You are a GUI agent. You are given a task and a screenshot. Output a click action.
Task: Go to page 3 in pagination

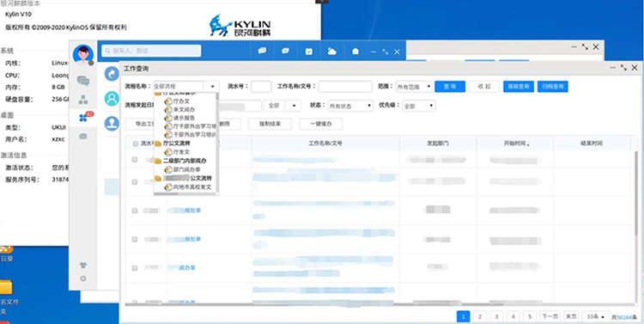coord(496,316)
